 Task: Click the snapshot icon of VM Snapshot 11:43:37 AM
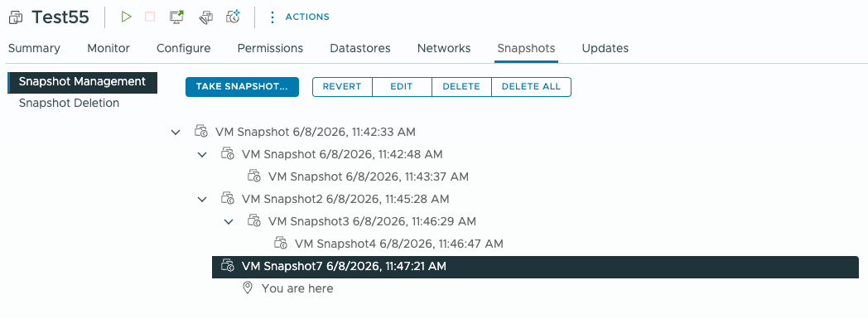pyautogui.click(x=254, y=176)
